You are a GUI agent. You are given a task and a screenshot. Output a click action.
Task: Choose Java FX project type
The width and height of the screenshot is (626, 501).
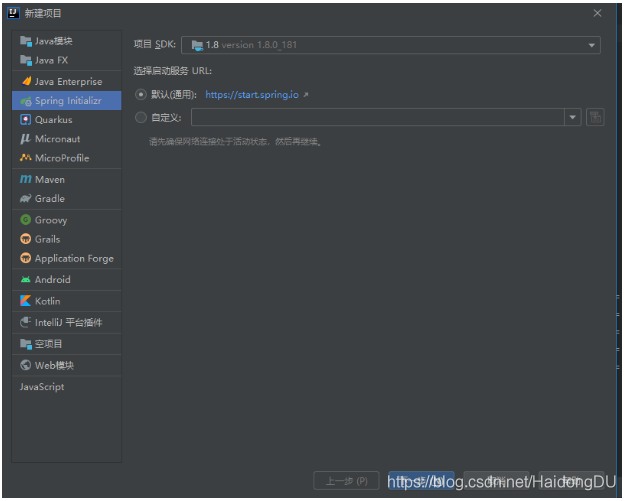67,60
